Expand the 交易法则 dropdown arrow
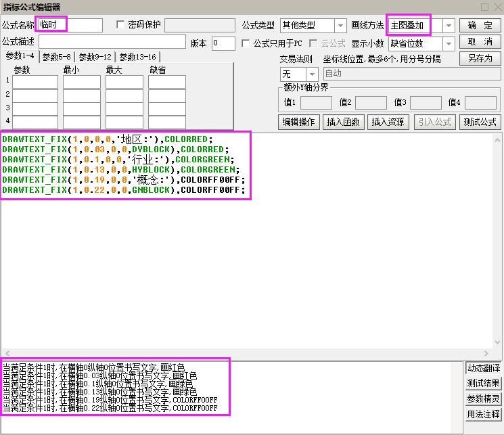 pyautogui.click(x=312, y=74)
